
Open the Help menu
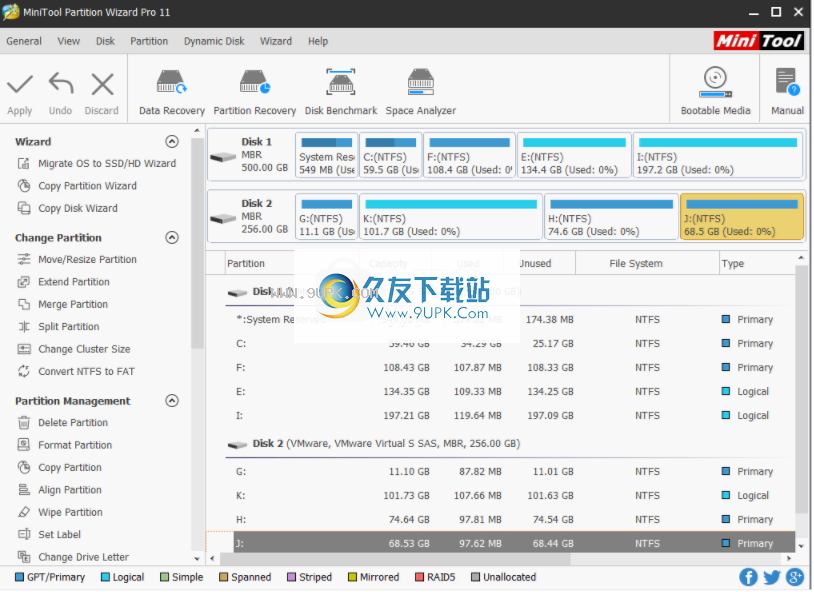pyautogui.click(x=318, y=42)
